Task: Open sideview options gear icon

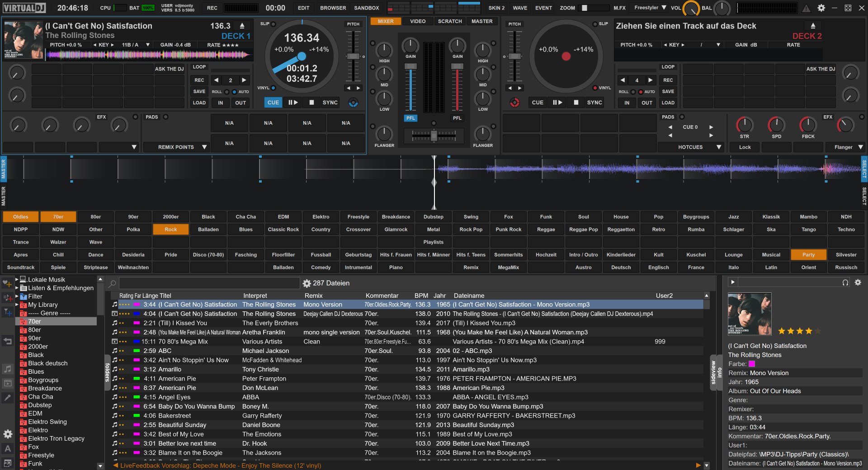Action: [858, 282]
